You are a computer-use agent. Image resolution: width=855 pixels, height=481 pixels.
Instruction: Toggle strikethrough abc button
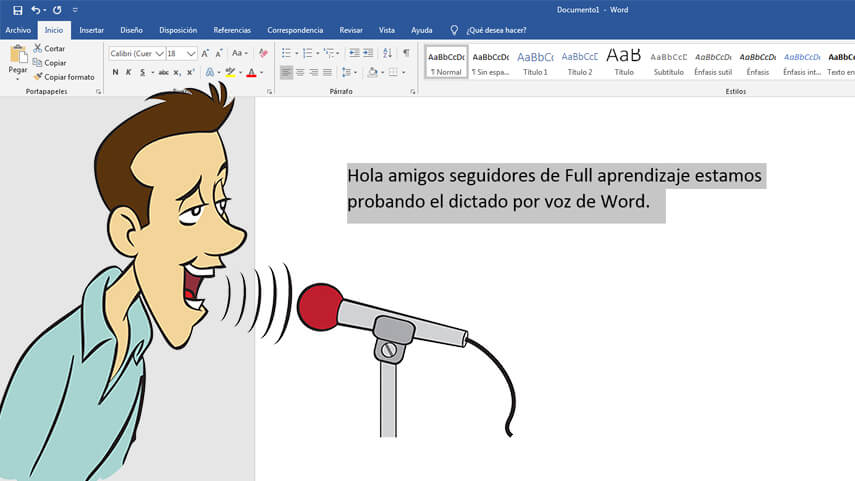click(x=163, y=72)
